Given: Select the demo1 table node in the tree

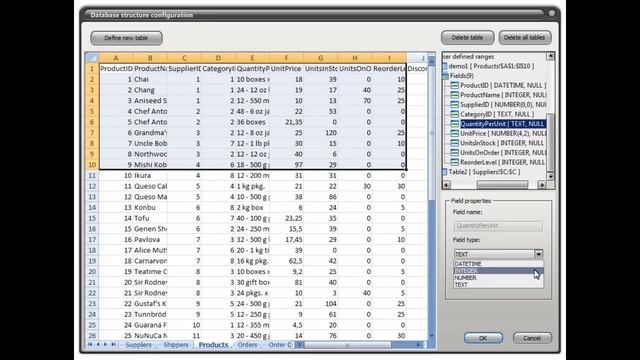Looking at the screenshot, I should [491, 66].
